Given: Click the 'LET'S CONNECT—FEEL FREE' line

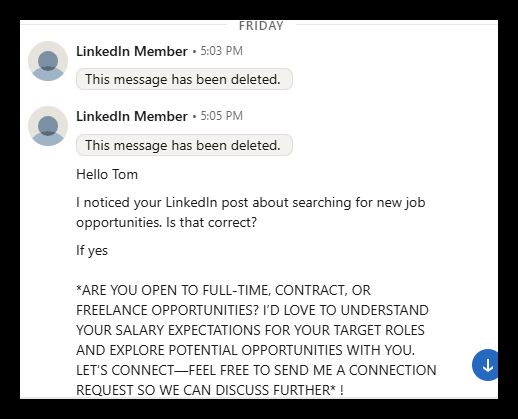Looking at the screenshot, I should coord(256,370).
